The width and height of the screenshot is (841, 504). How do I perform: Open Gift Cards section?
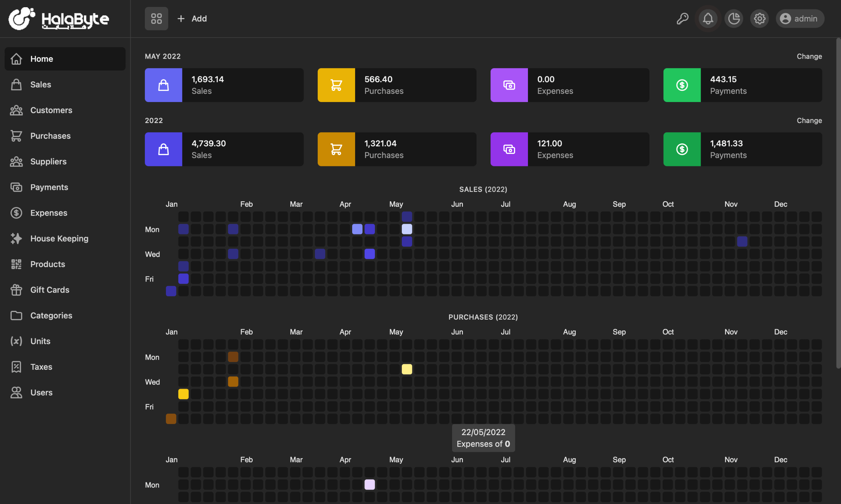click(x=50, y=290)
